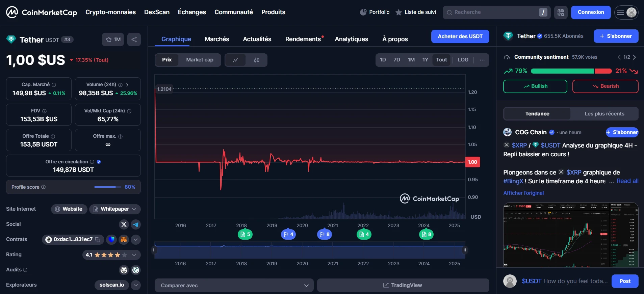
Task: Switch to the Rendements tab
Action: click(x=303, y=39)
